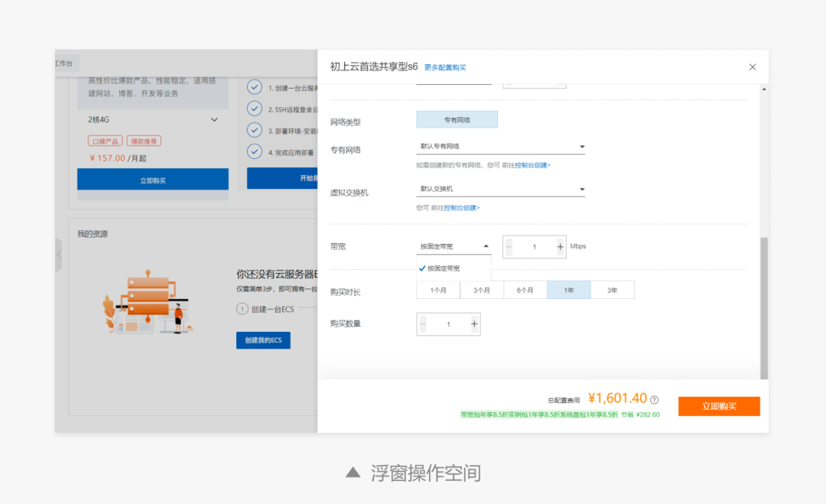Image resolution: width=826 pixels, height=504 pixels.
Task: Click the panel's vertical scrollbar thumb
Action: coord(764,308)
